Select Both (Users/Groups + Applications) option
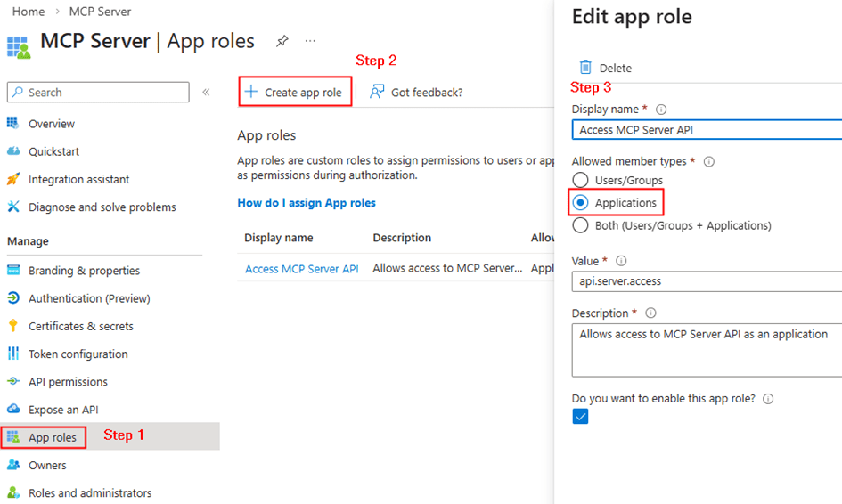The height and width of the screenshot is (504, 842). pos(581,225)
